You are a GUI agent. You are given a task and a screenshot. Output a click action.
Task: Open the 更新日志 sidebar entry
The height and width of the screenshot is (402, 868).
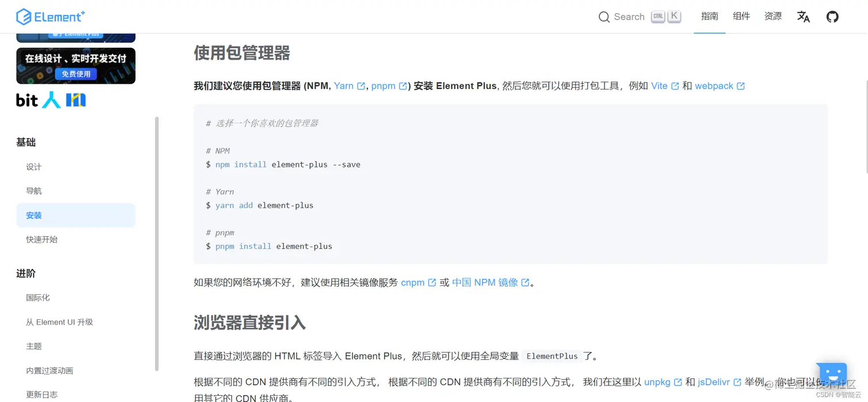point(41,395)
